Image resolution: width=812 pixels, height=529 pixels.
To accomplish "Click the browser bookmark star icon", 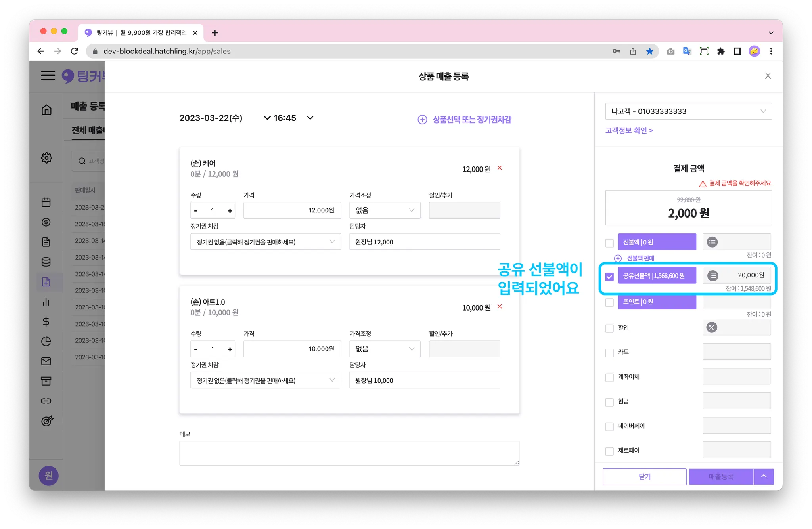I will [x=649, y=51].
